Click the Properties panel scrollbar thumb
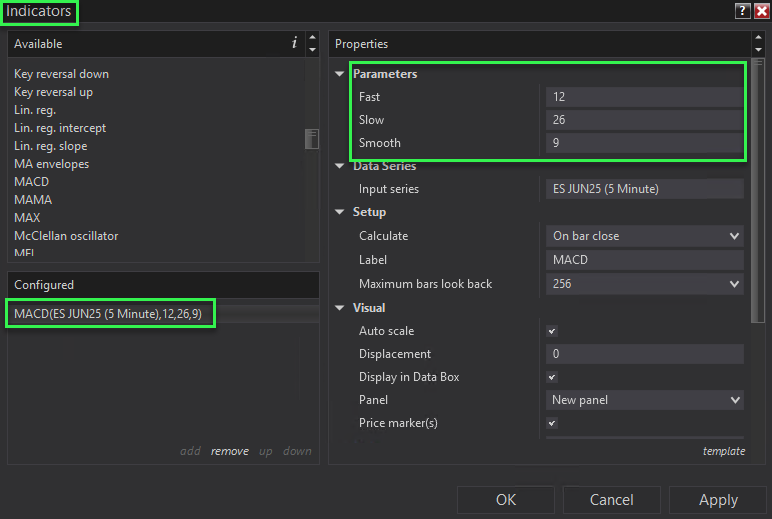Image resolution: width=772 pixels, height=519 pixels. coord(758,191)
